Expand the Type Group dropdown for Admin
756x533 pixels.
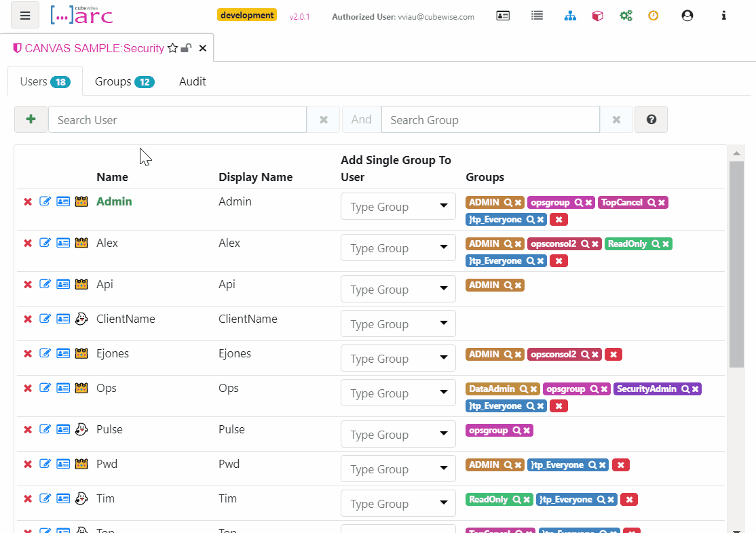pyautogui.click(x=444, y=206)
